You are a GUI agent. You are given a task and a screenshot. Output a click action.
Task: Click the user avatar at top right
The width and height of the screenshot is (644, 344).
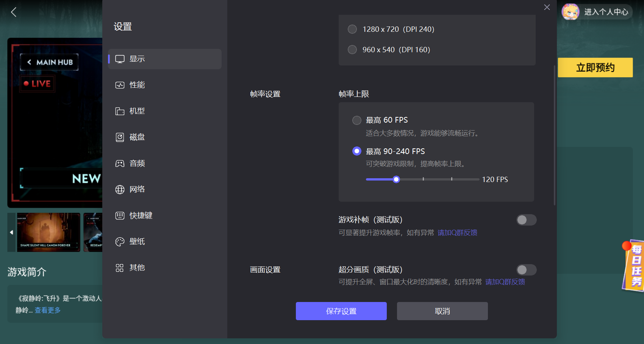[571, 12]
